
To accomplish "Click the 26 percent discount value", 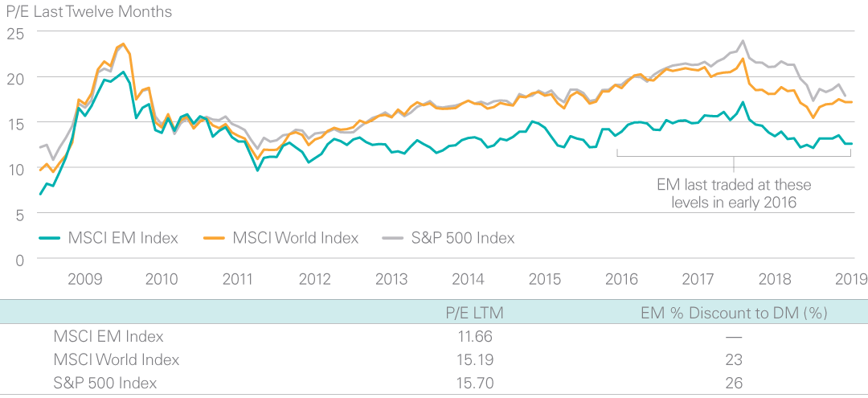I will [734, 383].
